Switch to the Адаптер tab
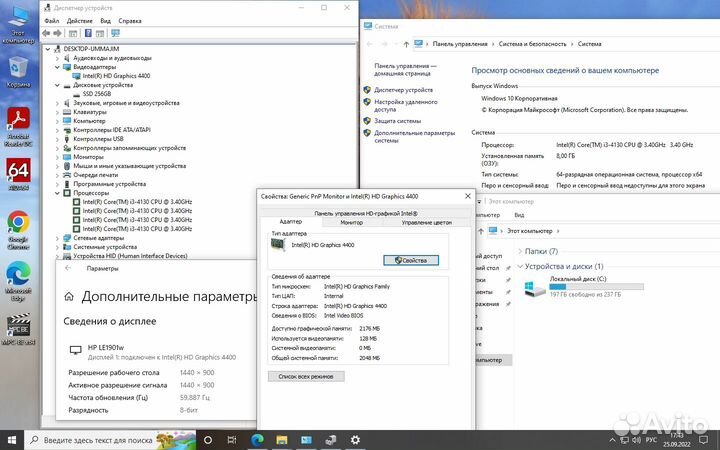Screen dimensions: 720x450 pos(291,222)
